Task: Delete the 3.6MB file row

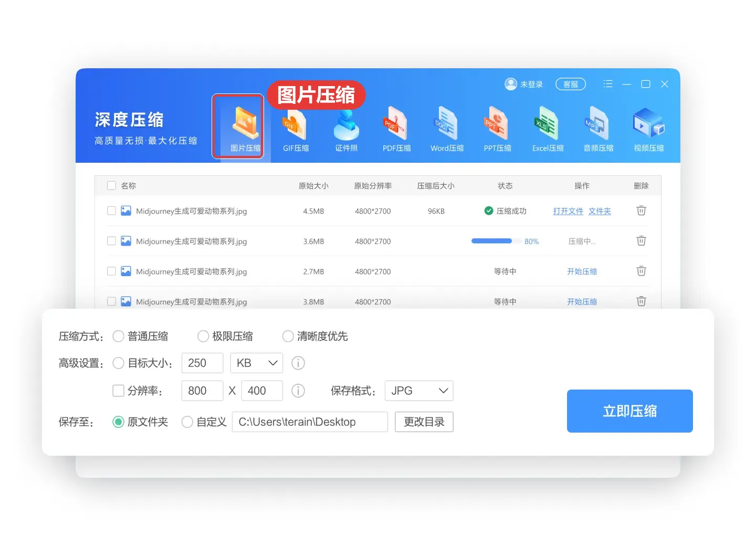Action: pyautogui.click(x=641, y=241)
